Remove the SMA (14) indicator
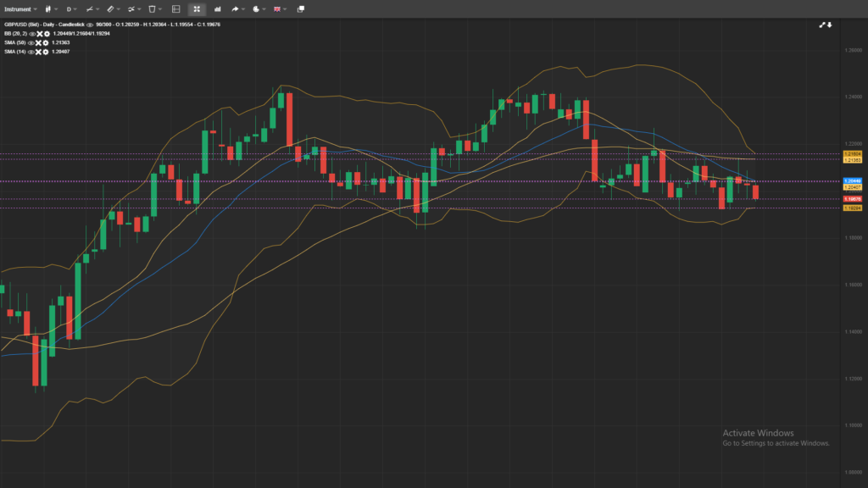 point(38,52)
